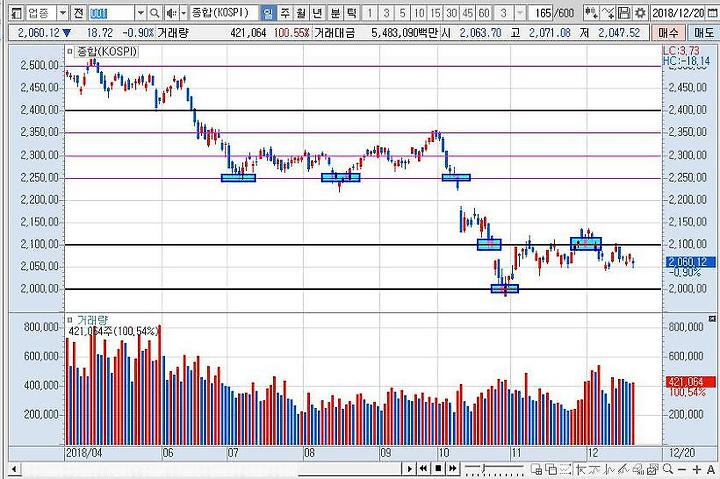Click the custom interval box showing 3
Image resolution: width=720 pixels, height=479 pixels.
pyautogui.click(x=504, y=13)
